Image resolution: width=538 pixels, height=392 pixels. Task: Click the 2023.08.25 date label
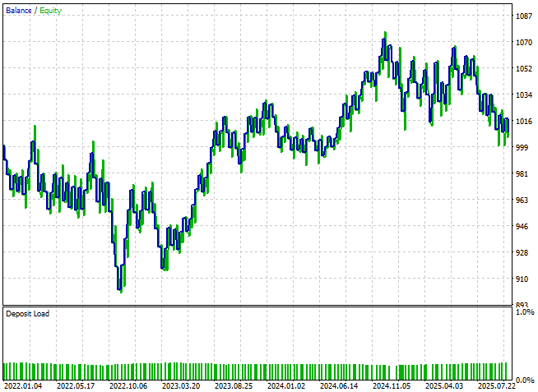point(234,386)
